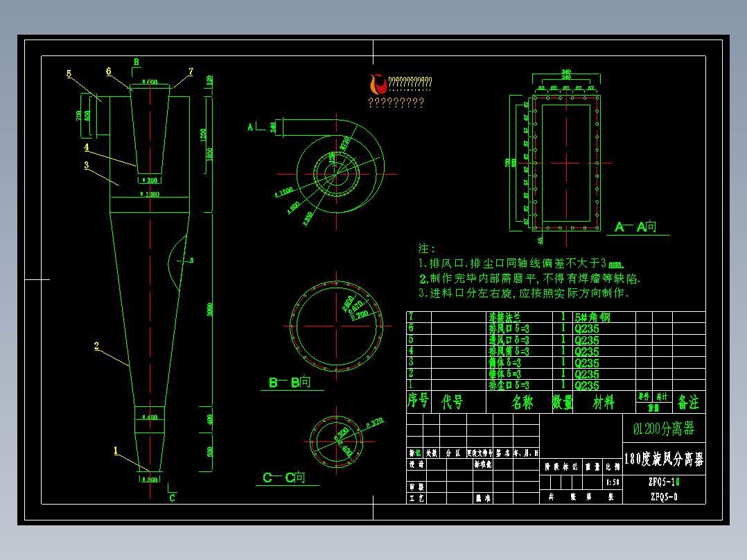
Task: Select the A-A向 view label
Action: point(635,227)
